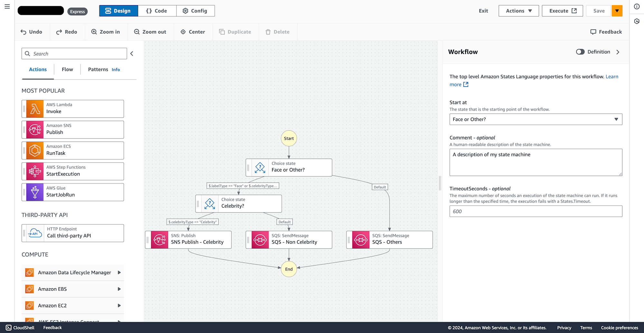Viewport: 644px width, 333px height.
Task: Click the Redo toolbar button
Action: click(67, 32)
